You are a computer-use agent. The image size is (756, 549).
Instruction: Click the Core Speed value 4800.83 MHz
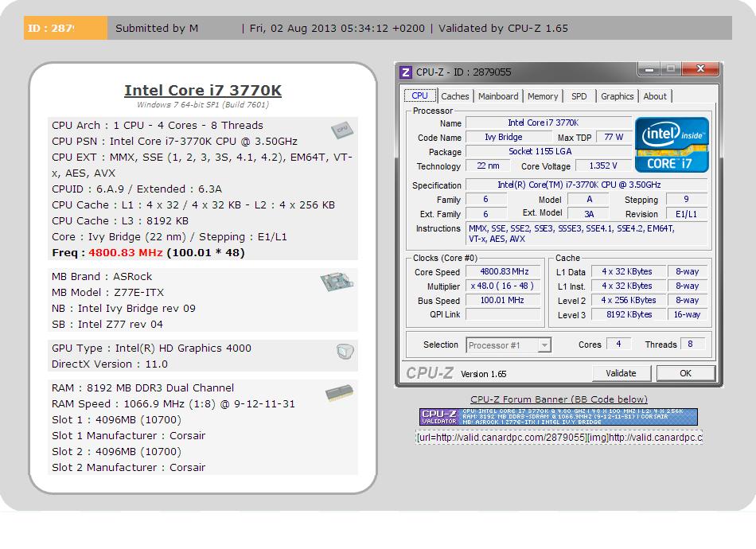[504, 272]
